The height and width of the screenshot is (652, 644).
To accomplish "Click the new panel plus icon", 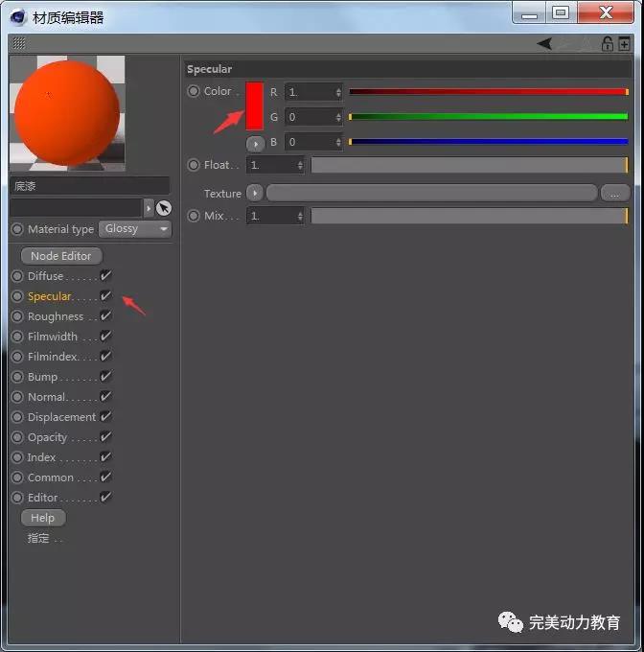I will pos(625,43).
